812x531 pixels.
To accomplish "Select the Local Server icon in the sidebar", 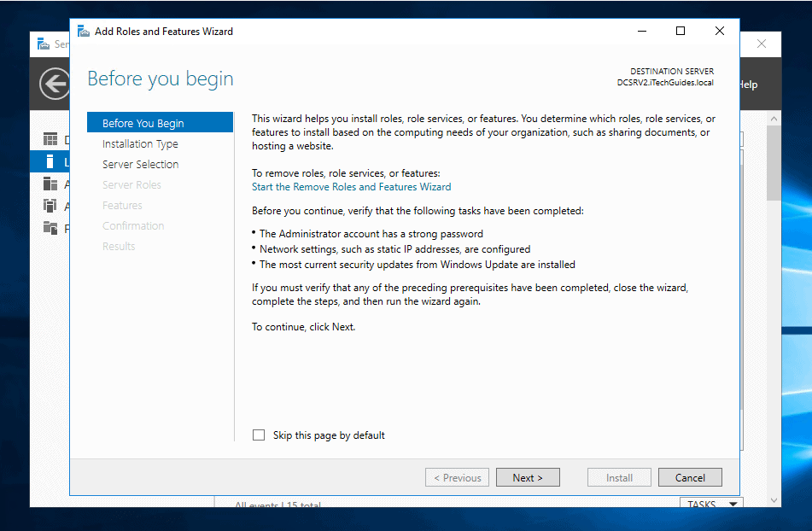I will coord(50,160).
